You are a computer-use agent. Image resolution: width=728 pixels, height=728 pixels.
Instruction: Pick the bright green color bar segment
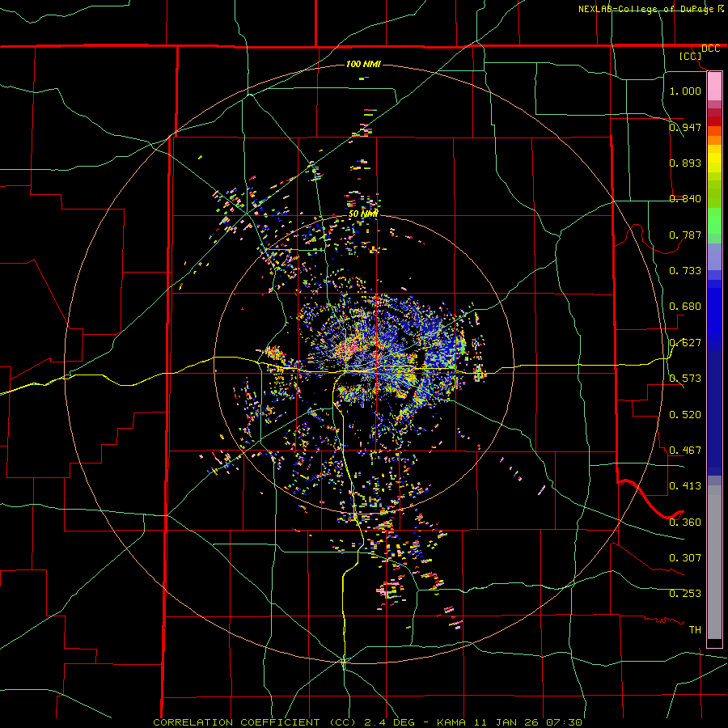point(714,221)
